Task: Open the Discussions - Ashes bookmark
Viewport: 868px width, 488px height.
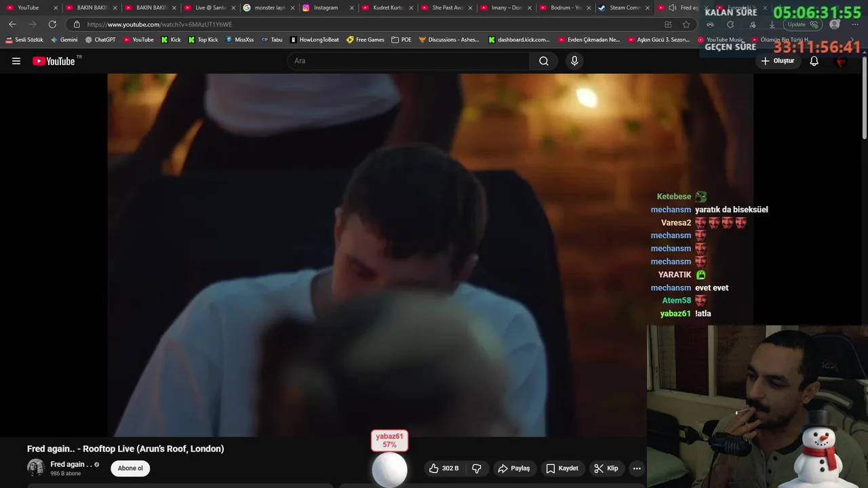Action: [449, 40]
